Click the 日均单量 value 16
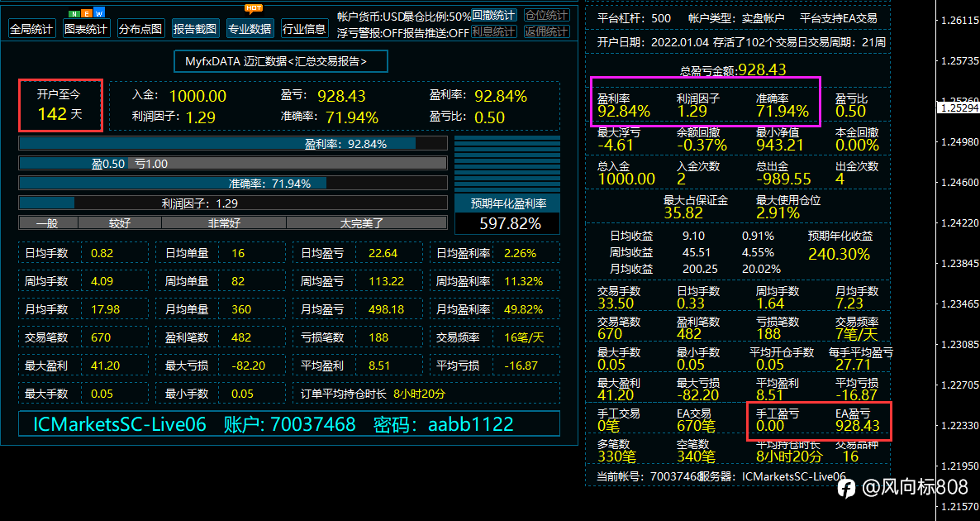 click(238, 253)
